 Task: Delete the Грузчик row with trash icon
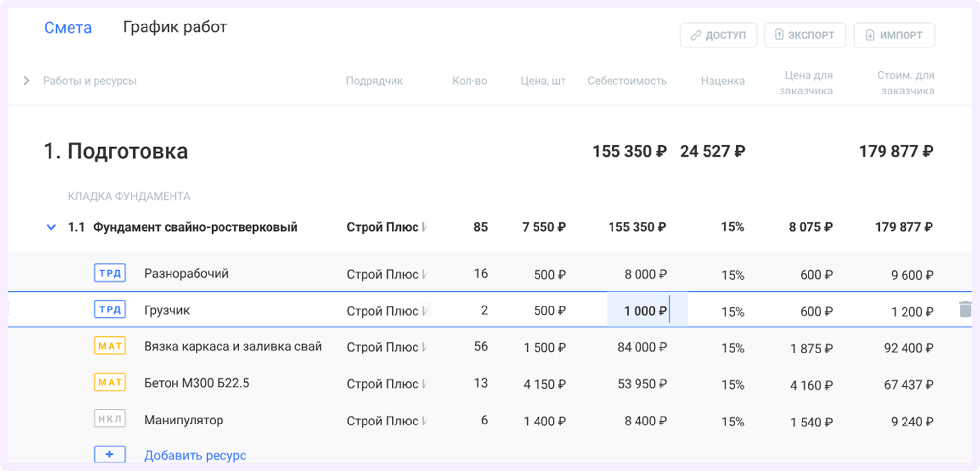coord(965,309)
